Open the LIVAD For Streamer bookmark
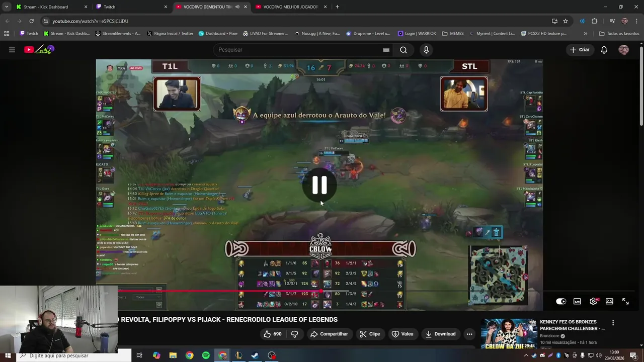 click(265, 34)
